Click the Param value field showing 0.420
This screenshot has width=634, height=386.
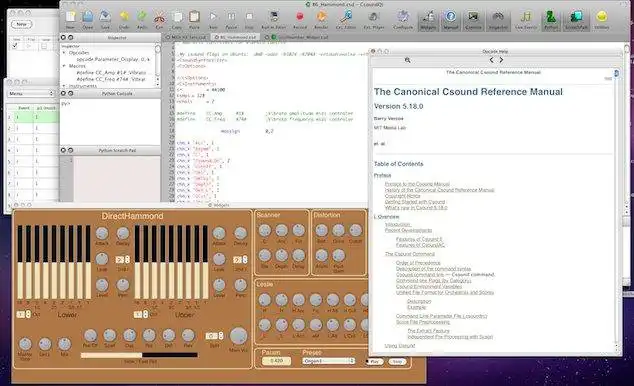pyautogui.click(x=276, y=361)
